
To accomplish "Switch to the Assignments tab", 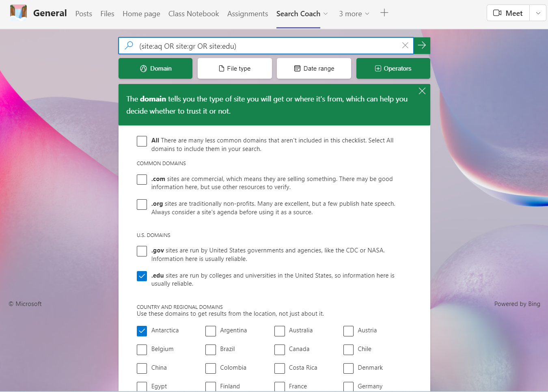I will [247, 14].
